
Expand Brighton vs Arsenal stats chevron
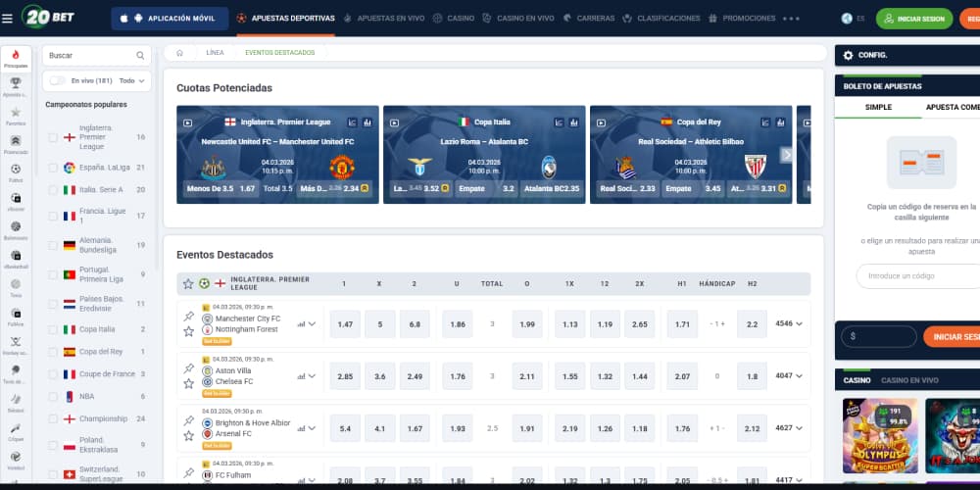[312, 428]
